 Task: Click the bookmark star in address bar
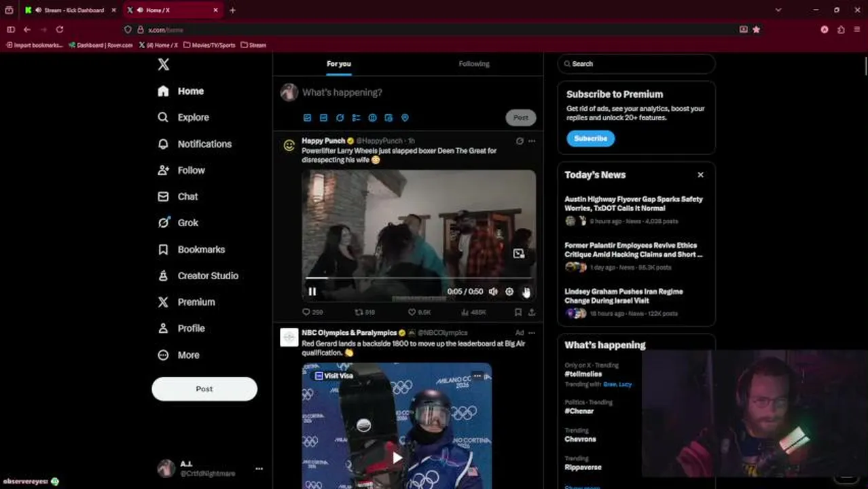pyautogui.click(x=756, y=30)
